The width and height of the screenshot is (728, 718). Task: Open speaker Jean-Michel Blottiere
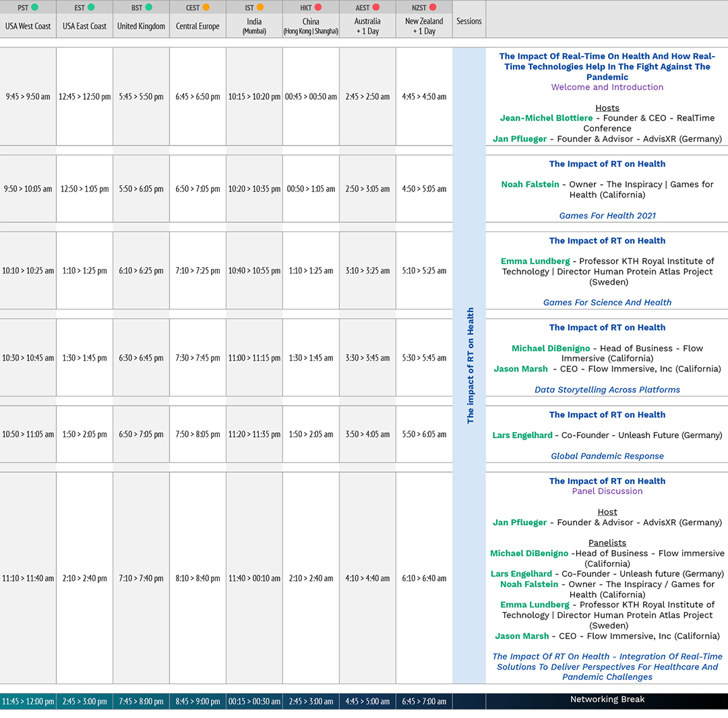(546, 118)
